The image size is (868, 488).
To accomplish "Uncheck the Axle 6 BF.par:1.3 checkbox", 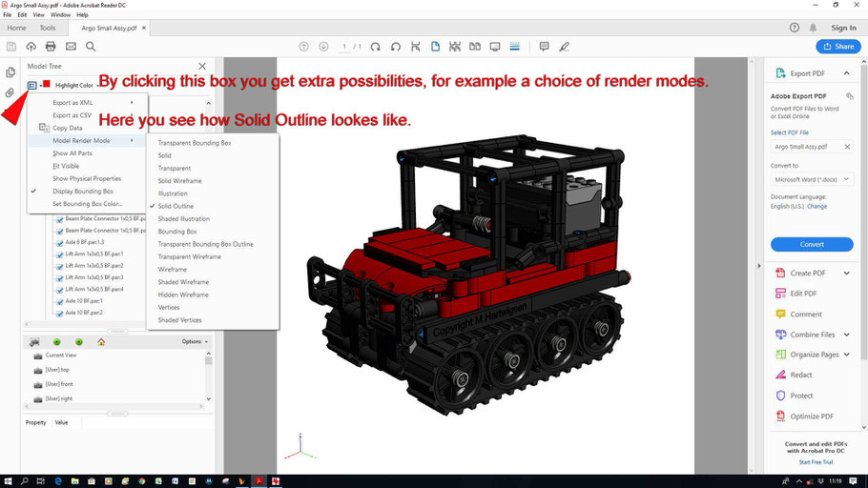I will [x=60, y=243].
